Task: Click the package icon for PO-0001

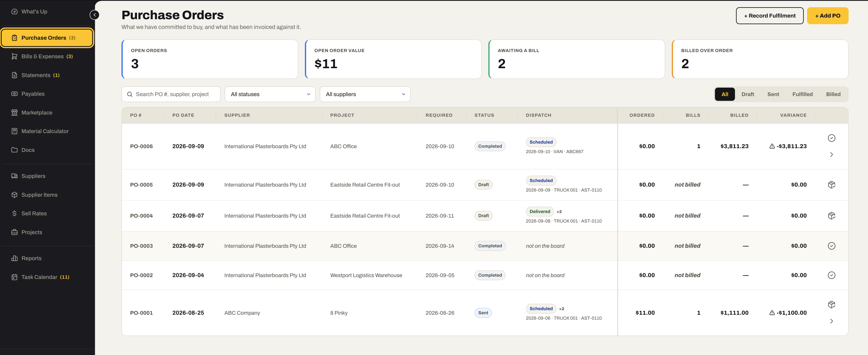Action: click(x=831, y=304)
